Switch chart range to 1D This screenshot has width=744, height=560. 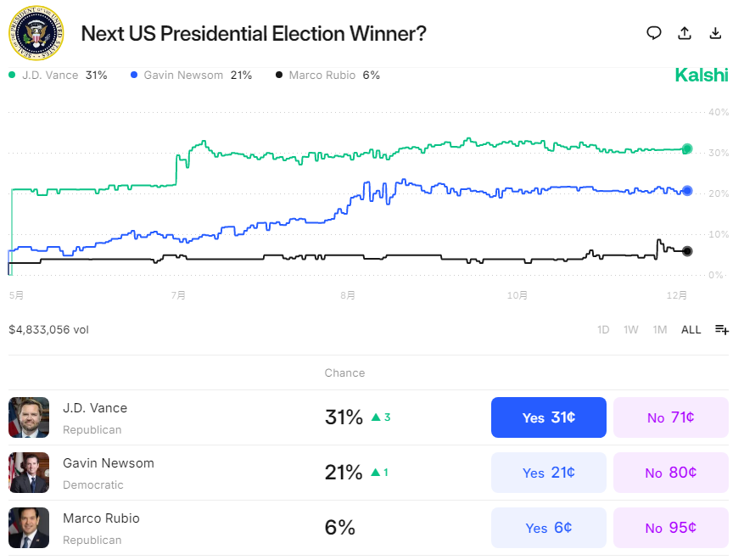coord(603,329)
